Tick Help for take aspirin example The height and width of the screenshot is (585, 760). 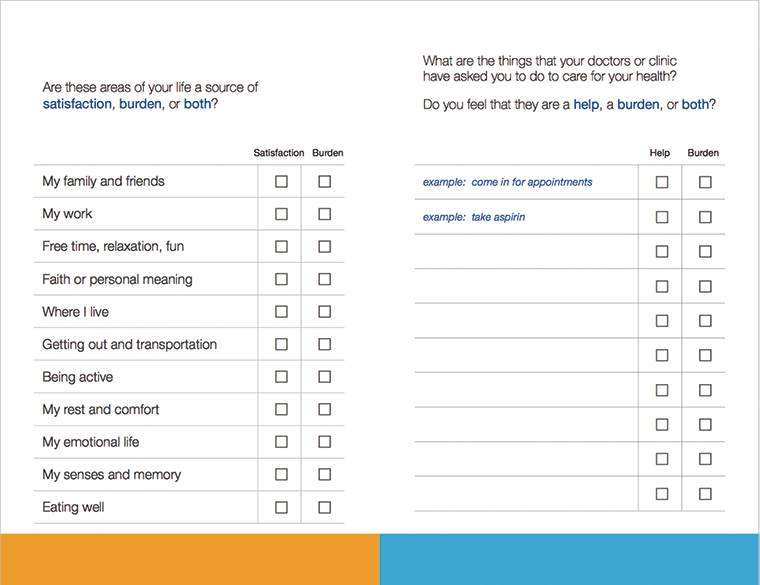(661, 217)
